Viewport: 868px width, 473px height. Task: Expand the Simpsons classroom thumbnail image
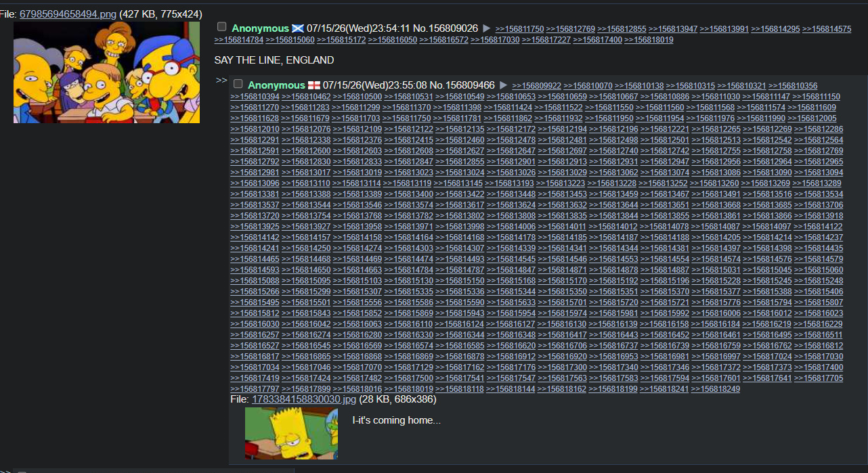tap(106, 72)
